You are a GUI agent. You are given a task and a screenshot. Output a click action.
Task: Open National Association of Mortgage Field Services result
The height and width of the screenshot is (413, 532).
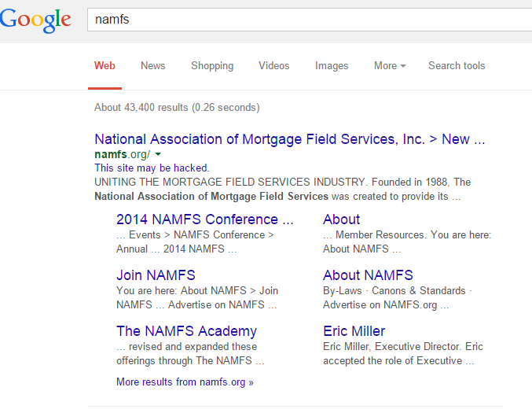pyautogui.click(x=290, y=139)
